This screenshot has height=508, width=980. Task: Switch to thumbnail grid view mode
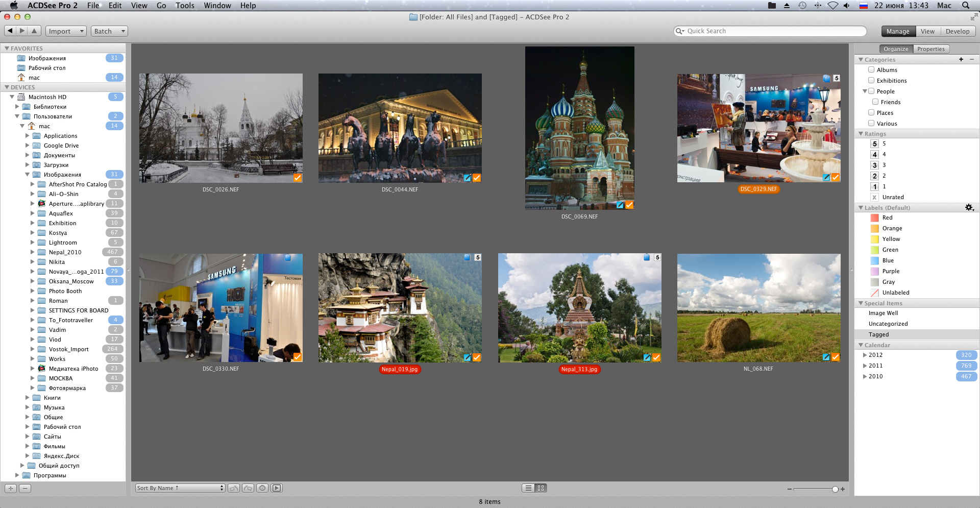pyautogui.click(x=541, y=488)
